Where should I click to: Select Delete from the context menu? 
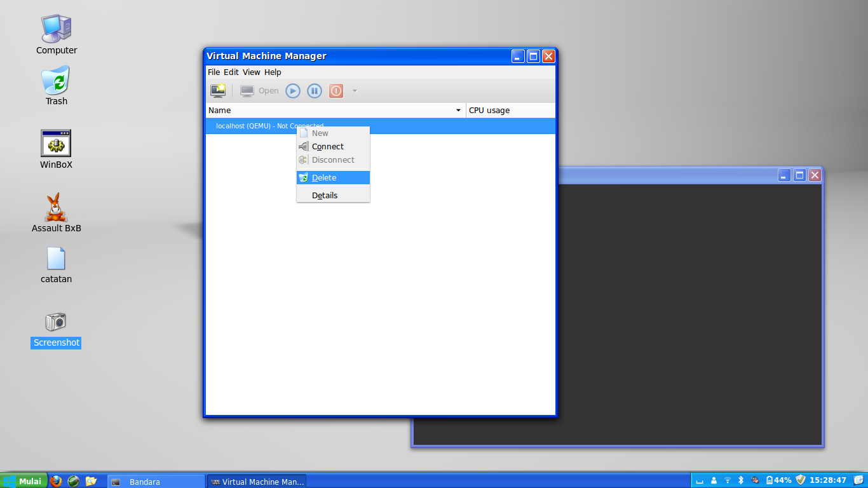click(324, 177)
